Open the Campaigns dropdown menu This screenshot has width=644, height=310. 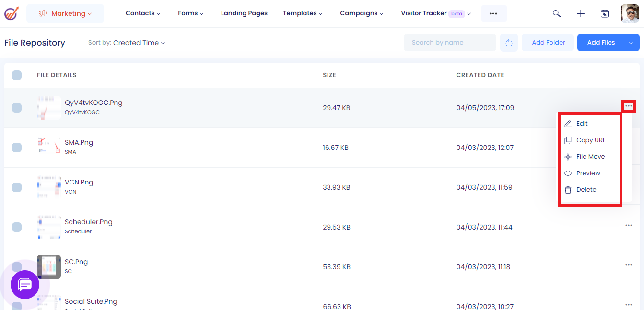[362, 13]
